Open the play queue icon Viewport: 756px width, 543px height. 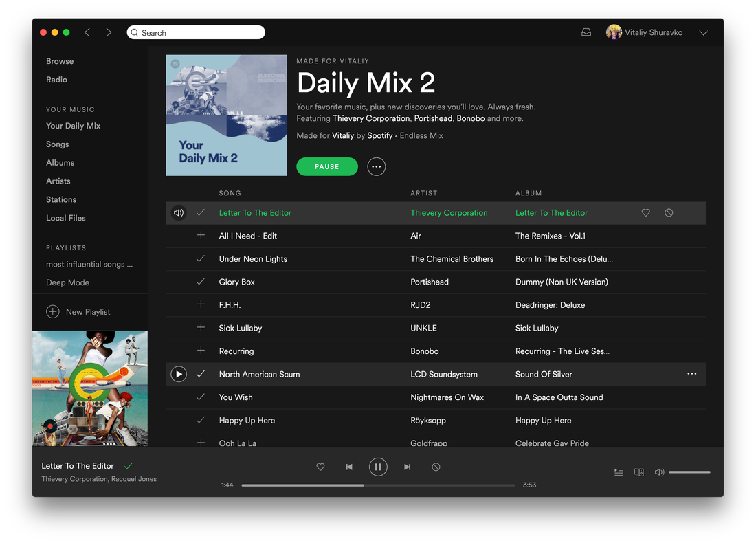[x=619, y=472]
